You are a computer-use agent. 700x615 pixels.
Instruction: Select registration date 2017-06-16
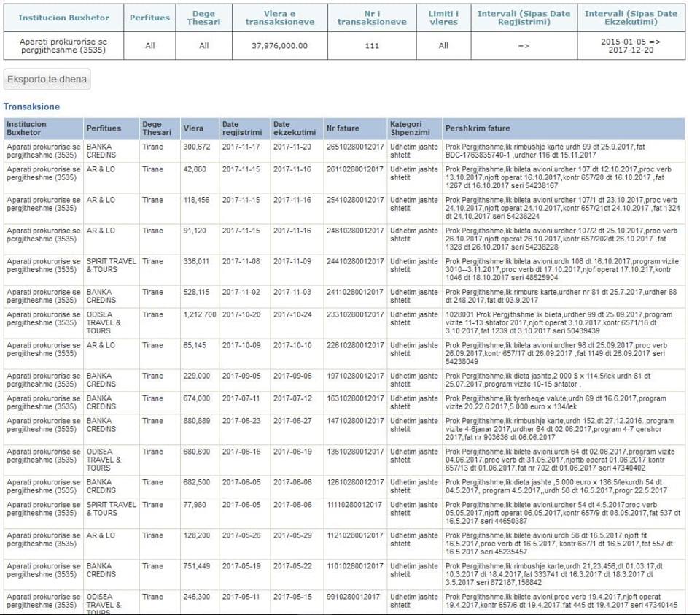(x=241, y=452)
